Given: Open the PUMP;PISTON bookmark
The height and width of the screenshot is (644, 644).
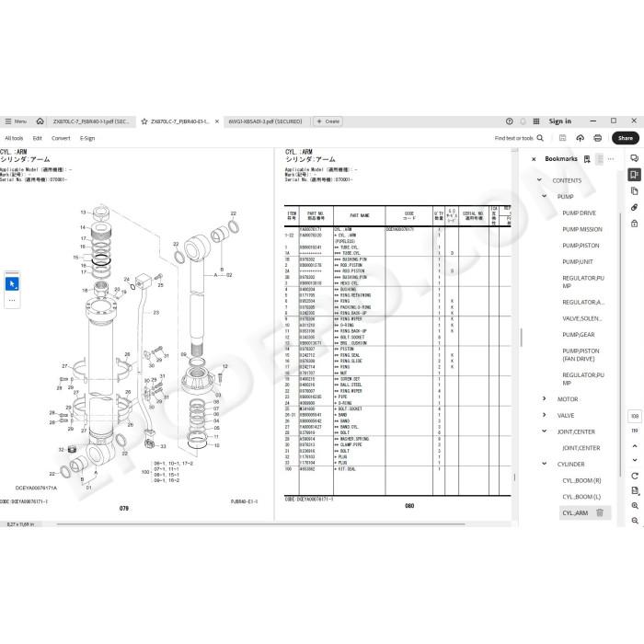Looking at the screenshot, I should pyautogui.click(x=581, y=246).
